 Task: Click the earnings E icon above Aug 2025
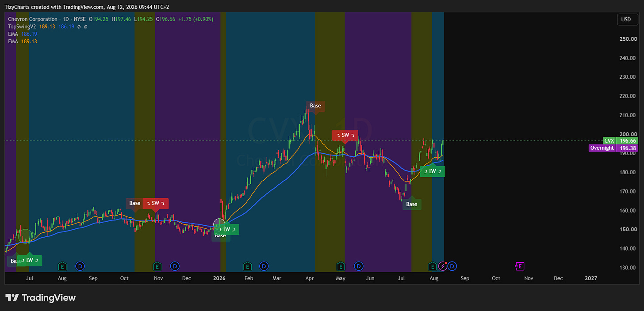[x=63, y=266]
